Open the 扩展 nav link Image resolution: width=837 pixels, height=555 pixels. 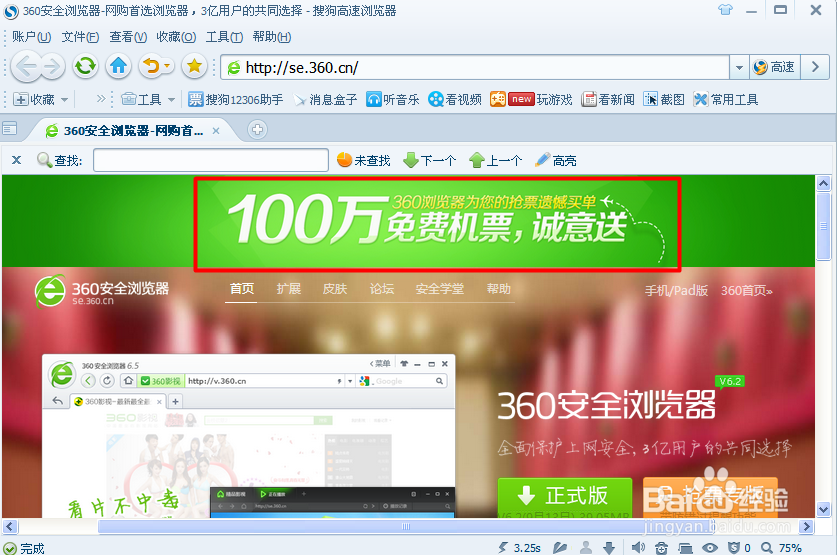click(x=289, y=289)
